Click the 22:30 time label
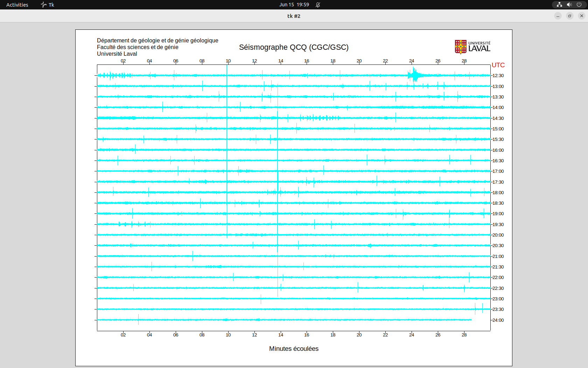588x368 pixels. 498,288
